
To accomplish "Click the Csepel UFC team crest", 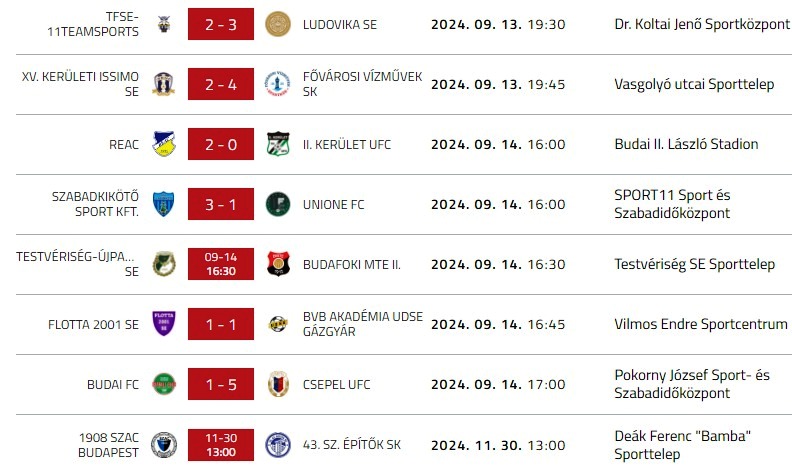I will tap(277, 384).
